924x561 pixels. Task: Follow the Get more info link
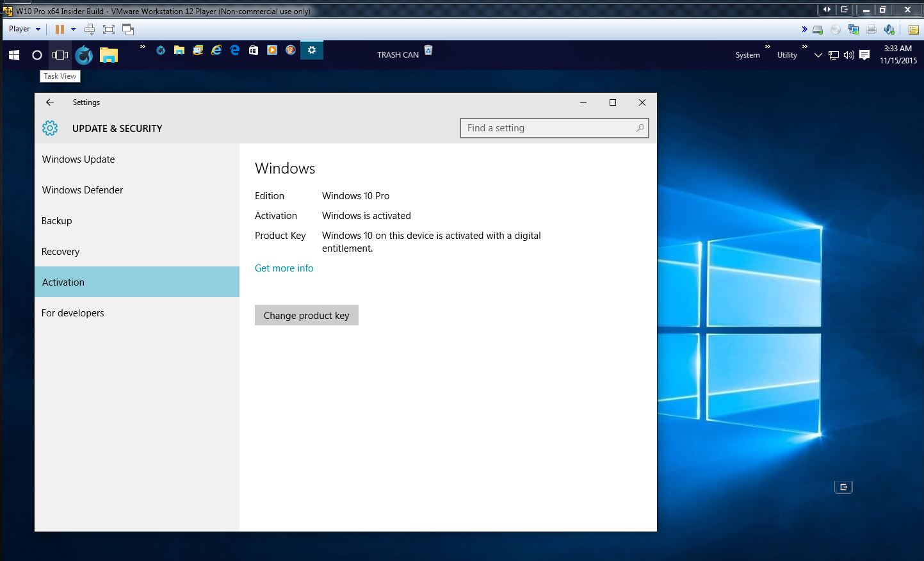click(x=284, y=268)
